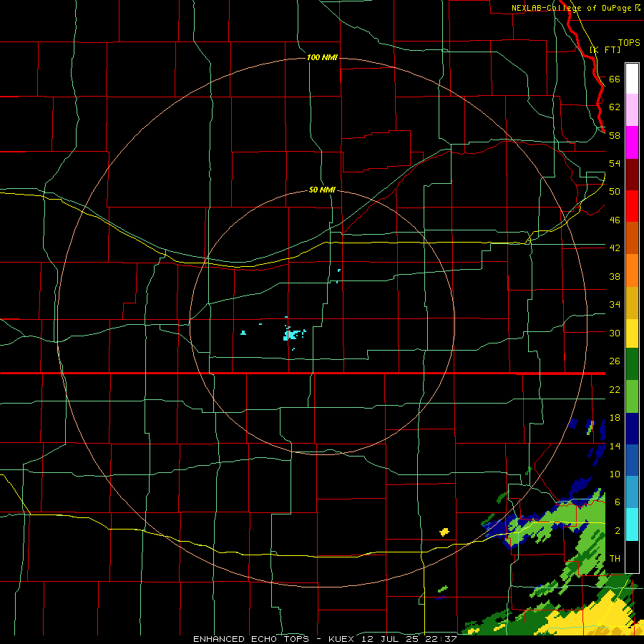
Task: Click the legend value '50'
Action: 615,191
